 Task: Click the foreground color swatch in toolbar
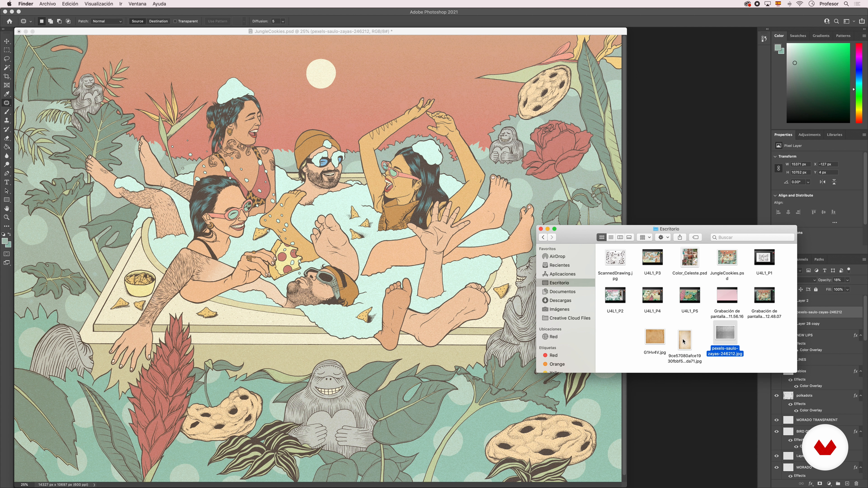coord(5,241)
